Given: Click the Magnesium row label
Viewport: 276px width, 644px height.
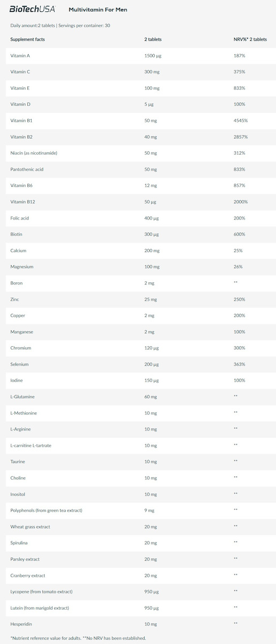Looking at the screenshot, I should tap(22, 267).
